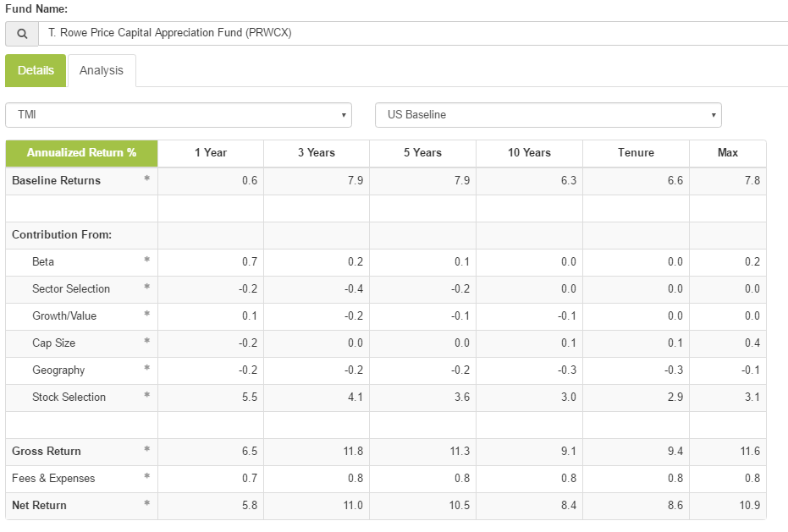The height and width of the screenshot is (532, 788).
Task: Click the 10 Years column header
Action: (529, 153)
